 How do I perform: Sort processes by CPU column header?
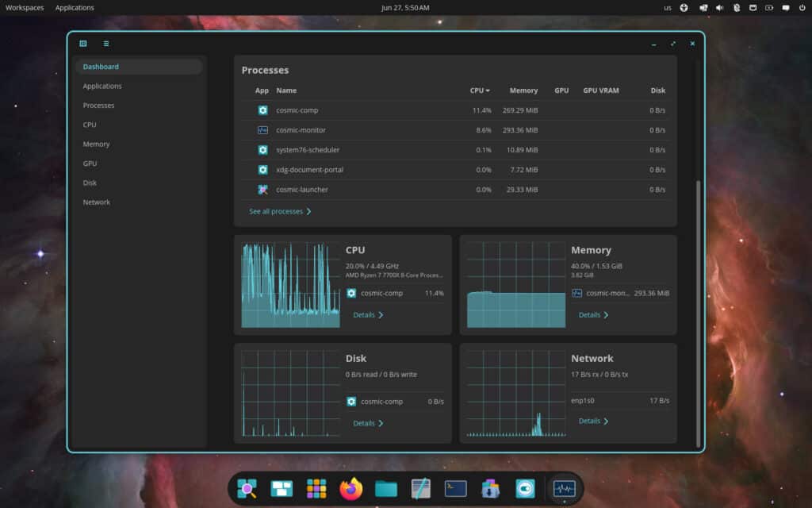pyautogui.click(x=480, y=90)
